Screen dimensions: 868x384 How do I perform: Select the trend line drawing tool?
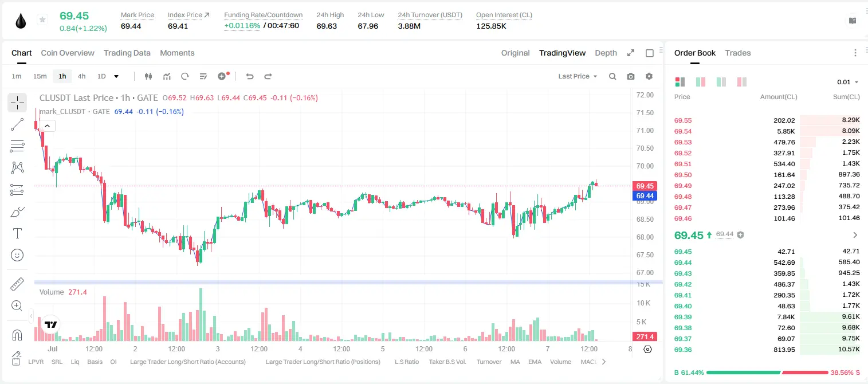click(x=17, y=124)
